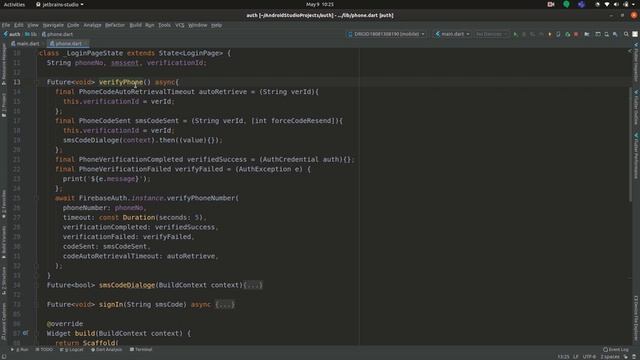Image resolution: width=640 pixels, height=360 pixels.
Task: Collapse the verifyPhoneNumber call via fold marker
Action: click(x=36, y=198)
